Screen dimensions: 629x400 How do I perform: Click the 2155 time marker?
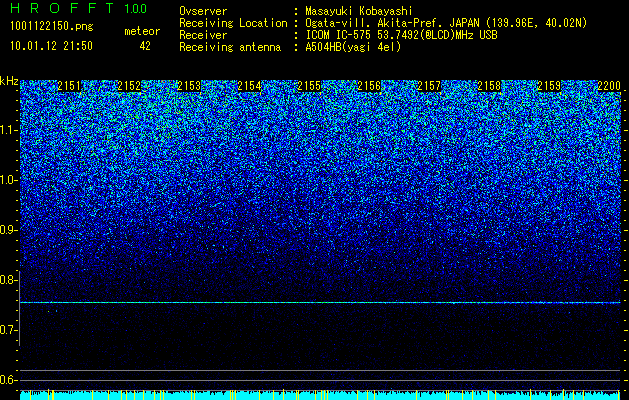coord(309,86)
